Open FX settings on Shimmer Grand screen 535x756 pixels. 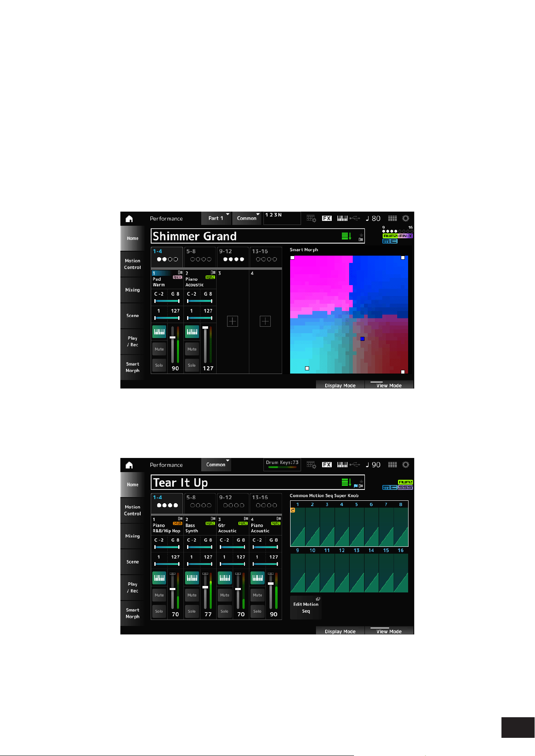pos(326,218)
